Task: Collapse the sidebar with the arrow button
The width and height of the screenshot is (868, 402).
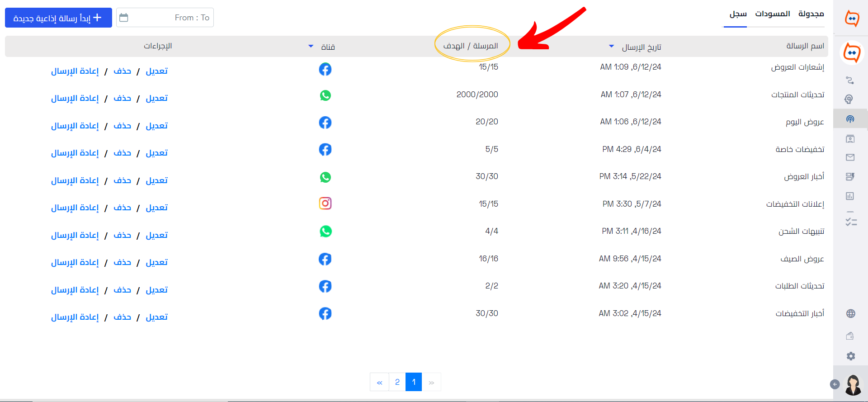Action: (835, 384)
